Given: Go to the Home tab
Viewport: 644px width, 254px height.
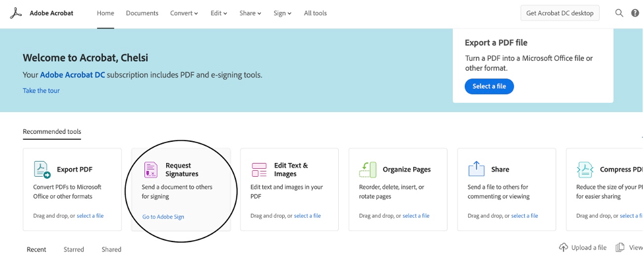Looking at the screenshot, I should coord(105,13).
